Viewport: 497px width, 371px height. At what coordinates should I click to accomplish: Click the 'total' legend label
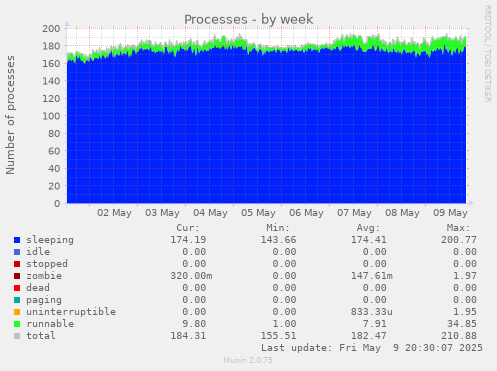[41, 336]
